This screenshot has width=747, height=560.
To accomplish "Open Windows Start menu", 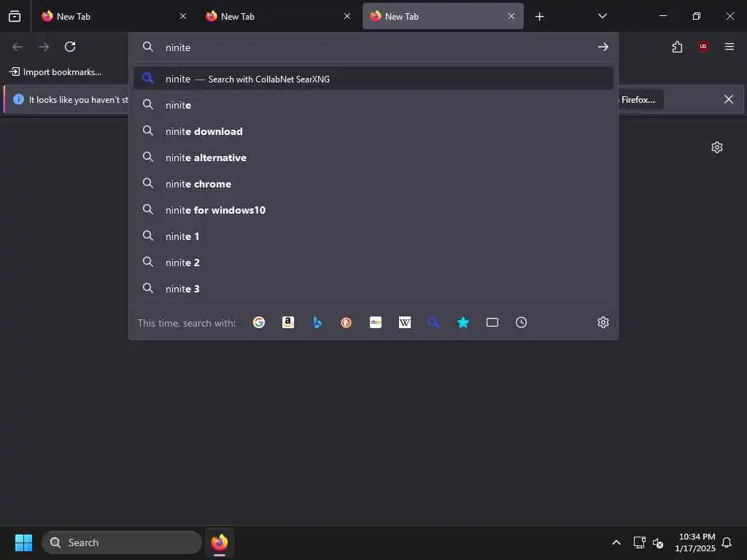I will [23, 542].
